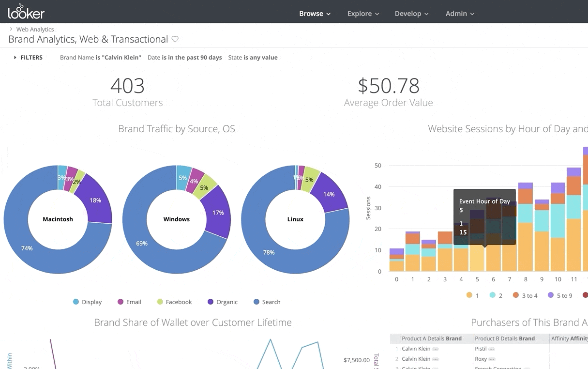
Task: Hide the Facebook series in the traffic legend
Action: point(174,302)
